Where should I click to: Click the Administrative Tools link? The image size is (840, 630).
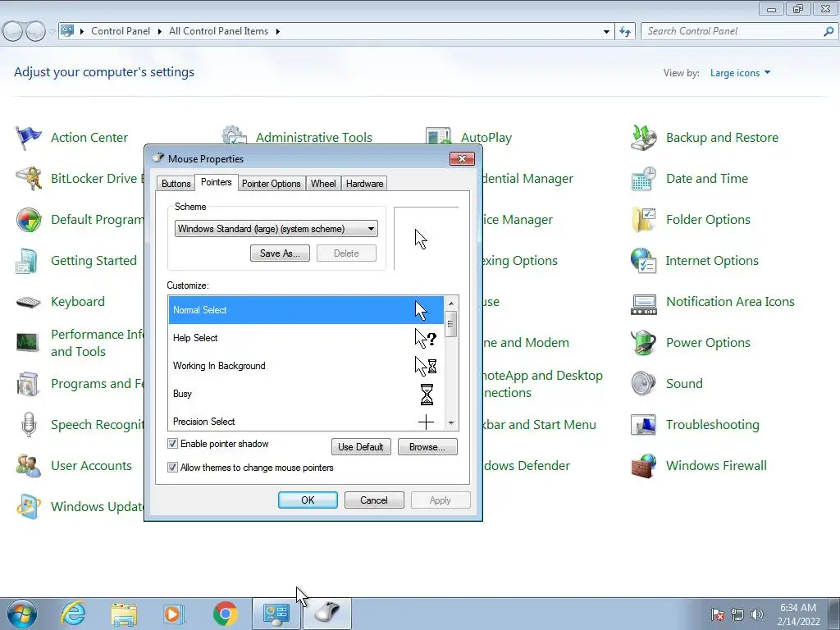[x=313, y=138]
